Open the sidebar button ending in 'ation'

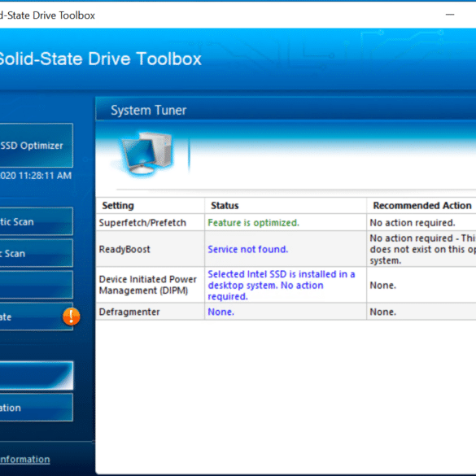tap(36, 408)
